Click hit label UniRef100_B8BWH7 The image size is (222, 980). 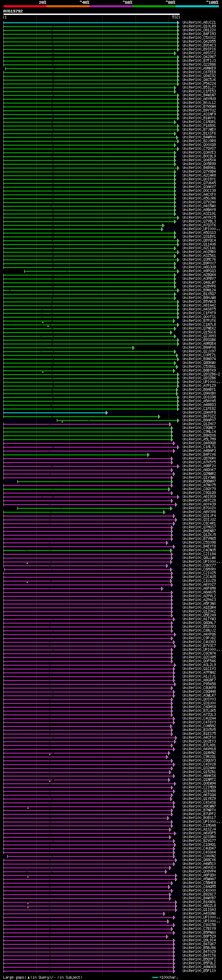pos(199,481)
